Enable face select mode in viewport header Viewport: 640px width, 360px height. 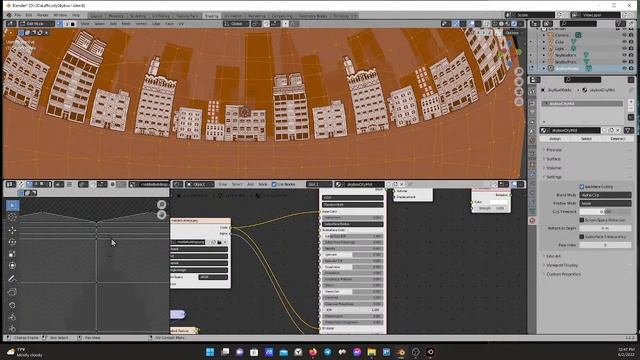[73, 24]
